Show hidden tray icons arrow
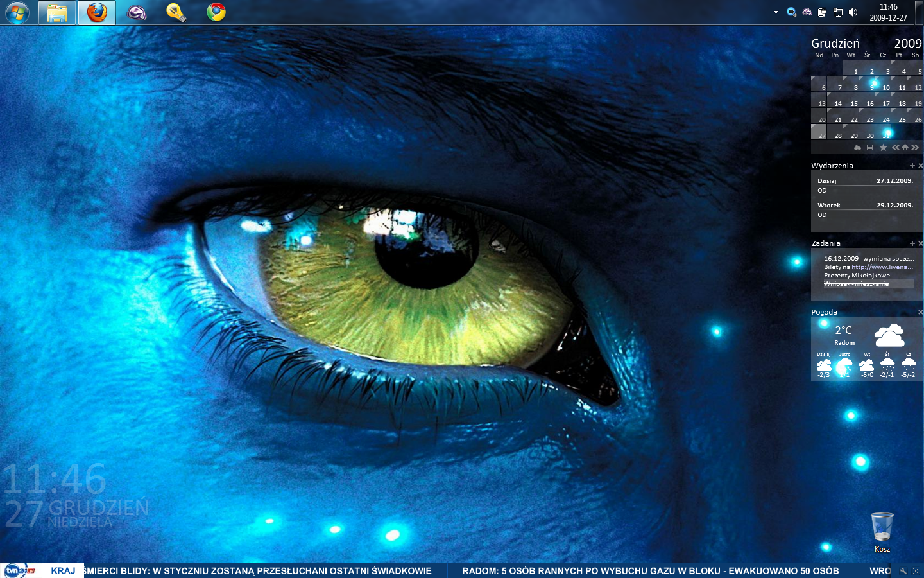This screenshot has width=924, height=578. 776,12
